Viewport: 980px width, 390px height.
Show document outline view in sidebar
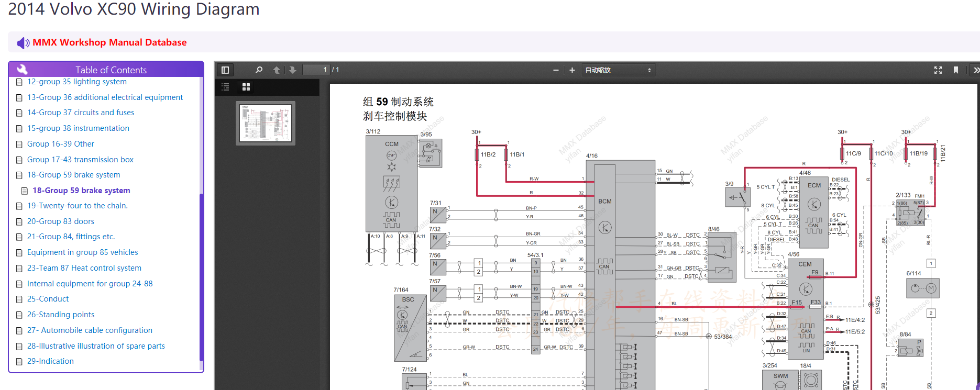[225, 87]
